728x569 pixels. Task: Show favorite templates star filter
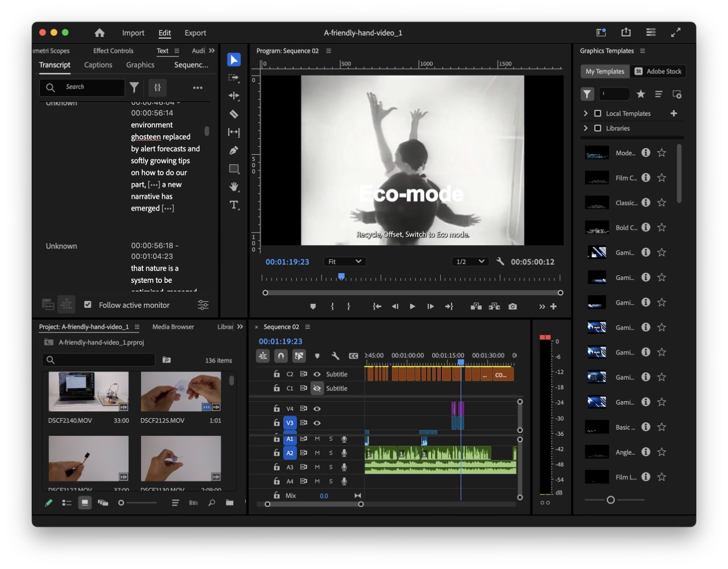[641, 94]
